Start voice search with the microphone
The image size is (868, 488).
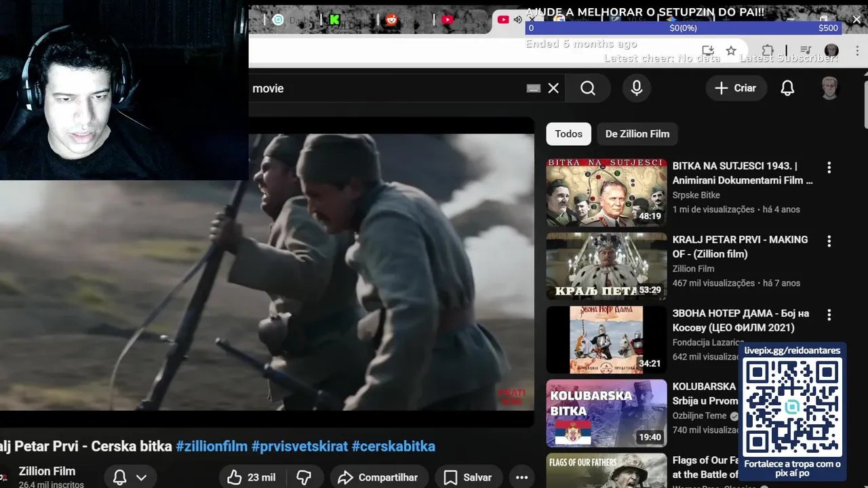(x=637, y=88)
